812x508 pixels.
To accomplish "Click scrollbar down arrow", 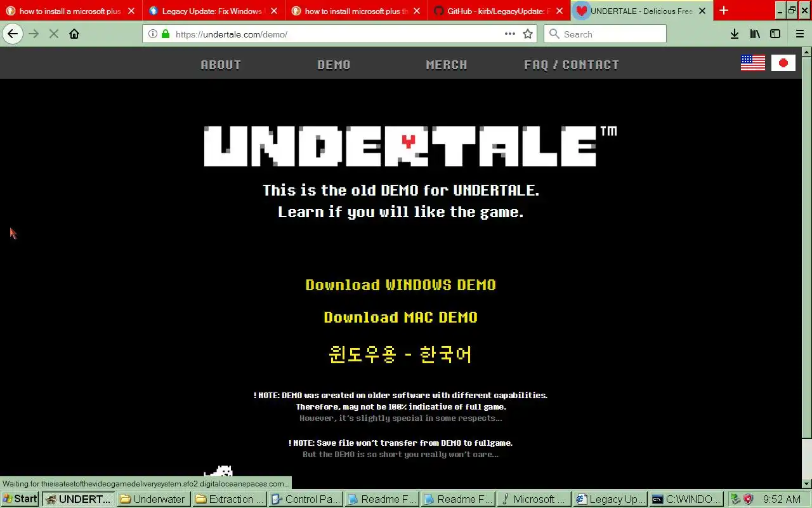I will (x=807, y=484).
